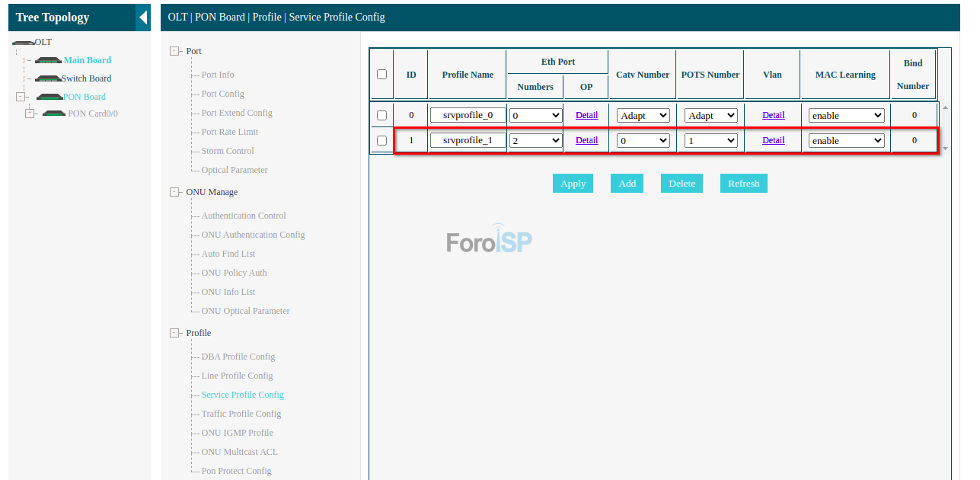Click the Switch Board device icon
This screenshot has height=480, width=980.
48,78
